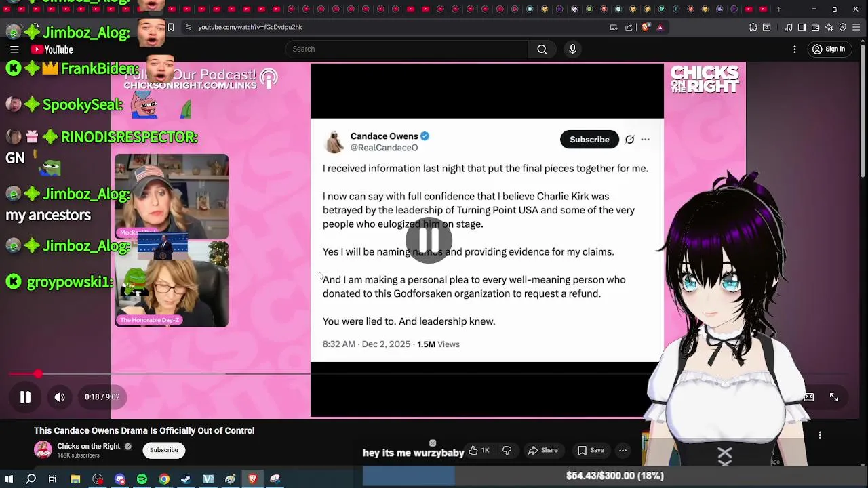Open the Brave main hamburger menu
The width and height of the screenshot is (868, 488).
pos(857,27)
